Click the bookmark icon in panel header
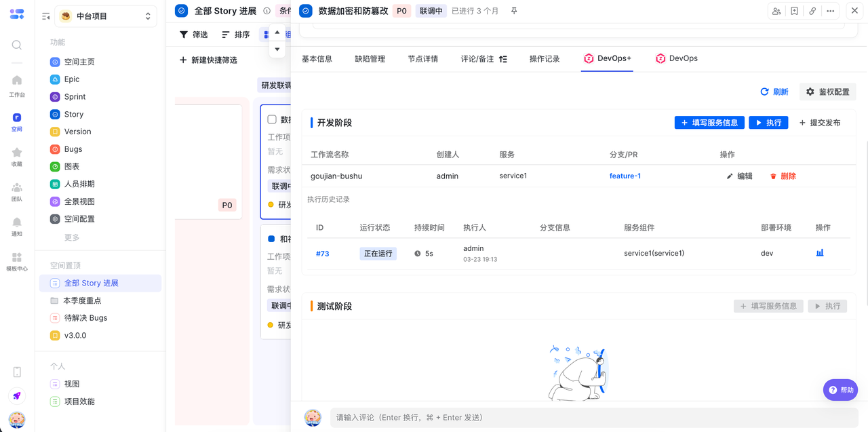Image resolution: width=868 pixels, height=432 pixels. [x=794, y=11]
